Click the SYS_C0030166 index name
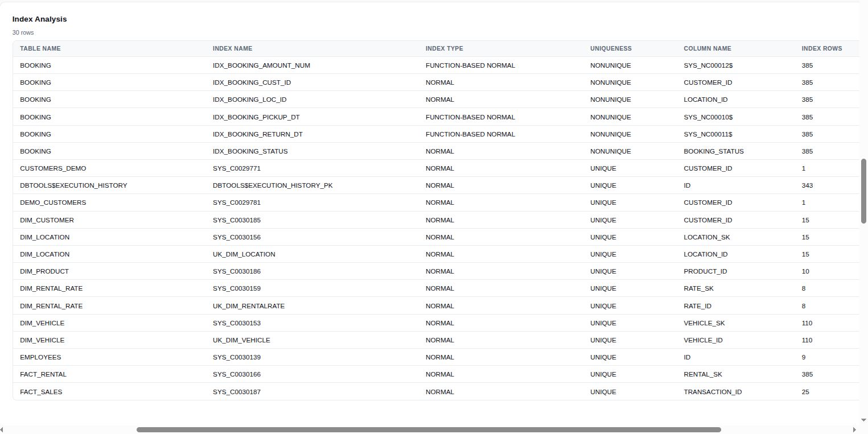This screenshot has height=434, width=868. [x=237, y=374]
